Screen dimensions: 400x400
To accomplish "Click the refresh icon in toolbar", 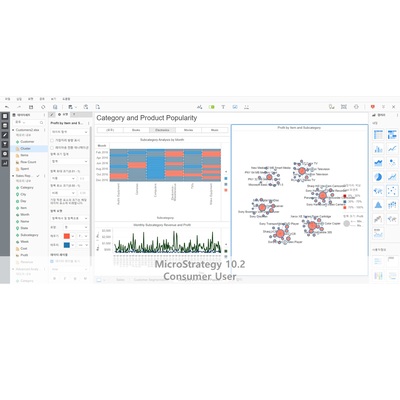I will 43,107.
